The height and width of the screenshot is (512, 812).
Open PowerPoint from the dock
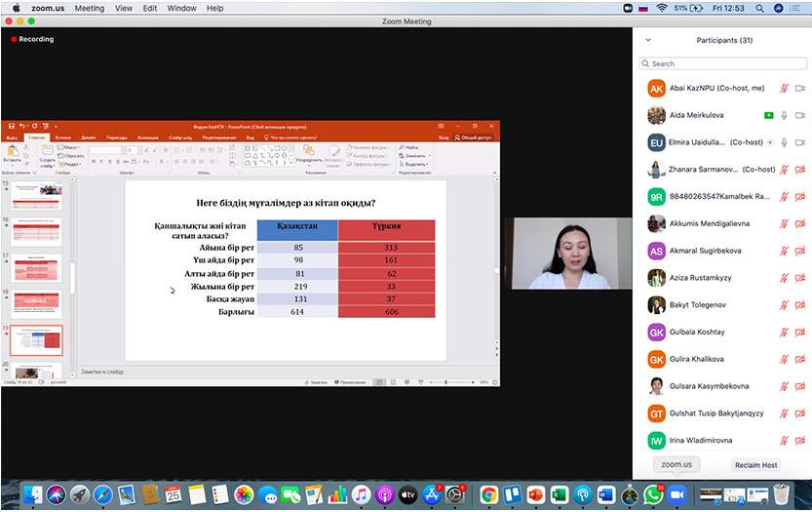(535, 494)
